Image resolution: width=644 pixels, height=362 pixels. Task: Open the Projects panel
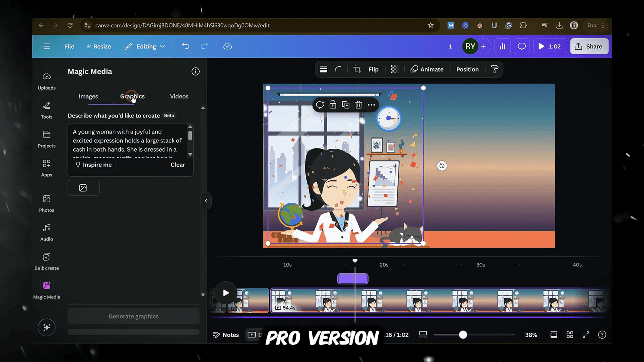(x=46, y=138)
